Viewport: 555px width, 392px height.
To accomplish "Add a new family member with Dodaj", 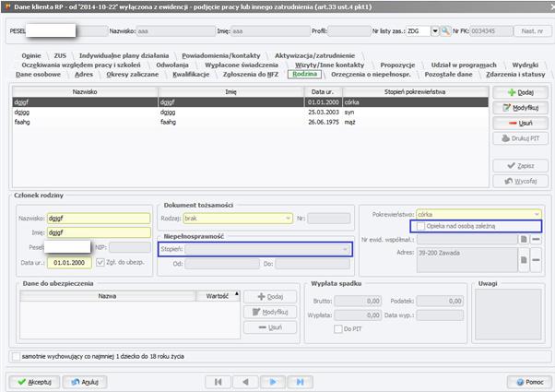I will (520, 92).
